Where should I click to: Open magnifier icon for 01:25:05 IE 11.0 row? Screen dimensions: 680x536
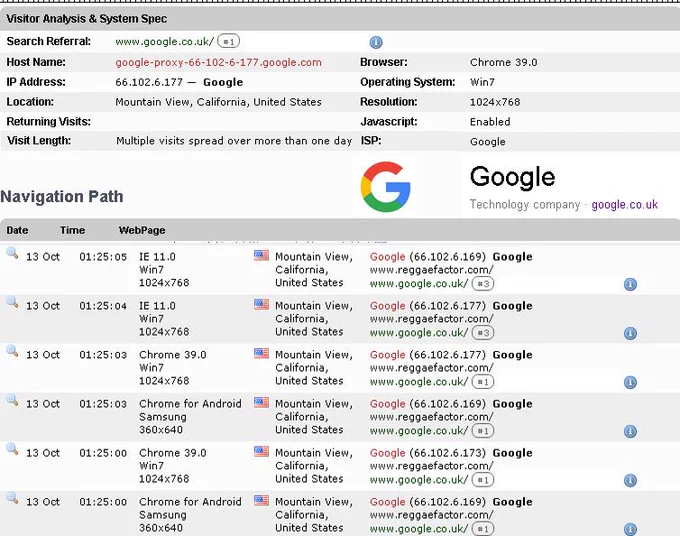click(12, 253)
